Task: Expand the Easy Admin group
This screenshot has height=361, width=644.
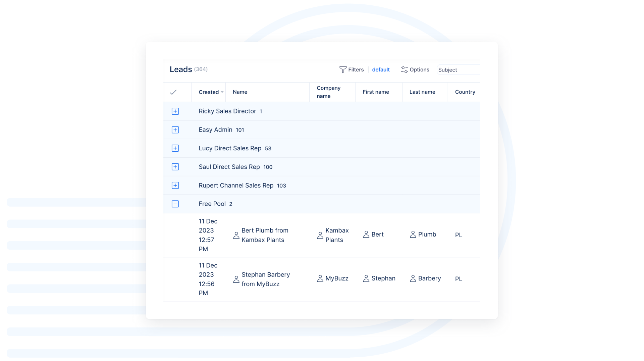Action: tap(175, 130)
